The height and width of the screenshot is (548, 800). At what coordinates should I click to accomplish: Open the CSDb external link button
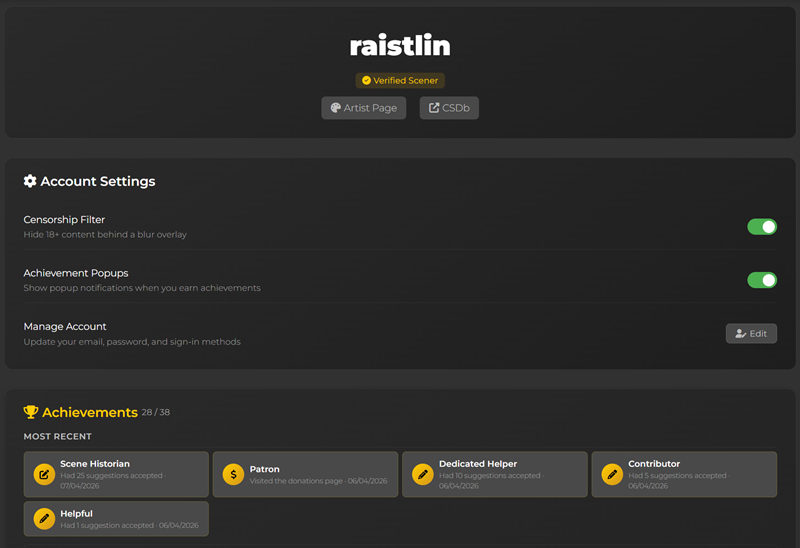(x=449, y=108)
